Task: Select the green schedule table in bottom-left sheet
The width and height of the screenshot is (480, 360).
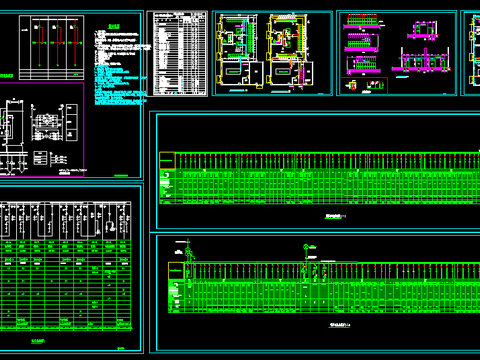Action: 65,285
